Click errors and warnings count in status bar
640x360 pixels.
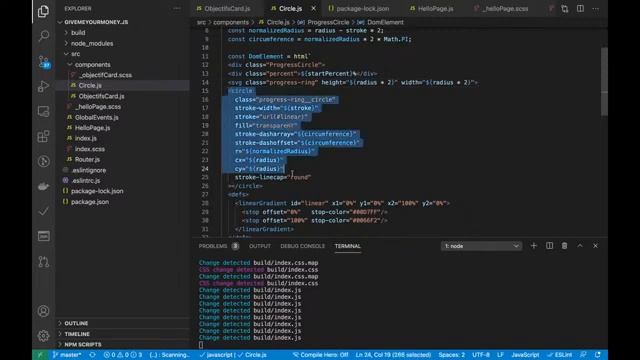[x=122, y=355]
